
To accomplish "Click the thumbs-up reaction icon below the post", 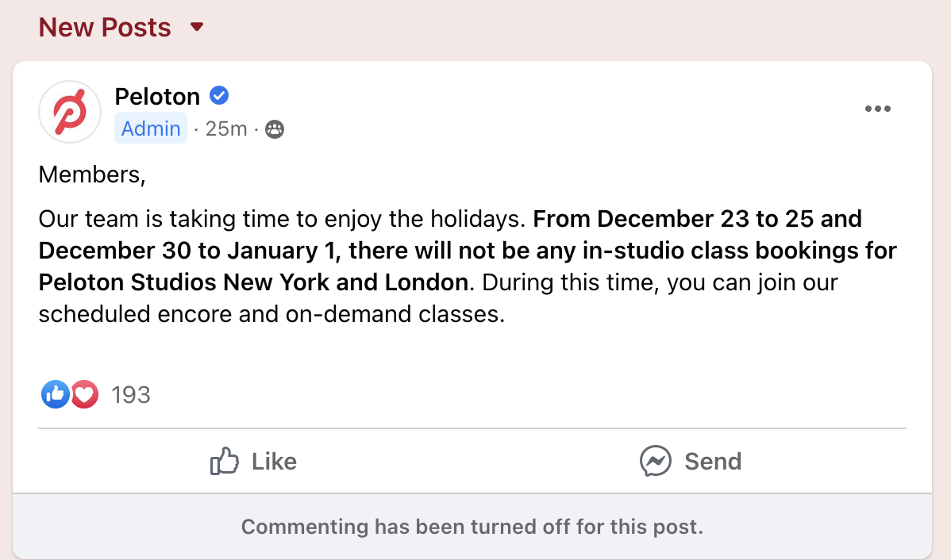I will coord(55,394).
